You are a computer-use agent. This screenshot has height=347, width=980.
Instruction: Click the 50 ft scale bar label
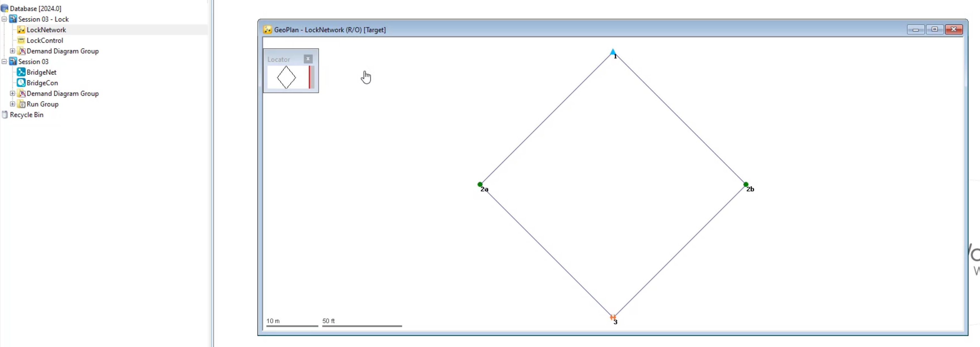pyautogui.click(x=329, y=321)
